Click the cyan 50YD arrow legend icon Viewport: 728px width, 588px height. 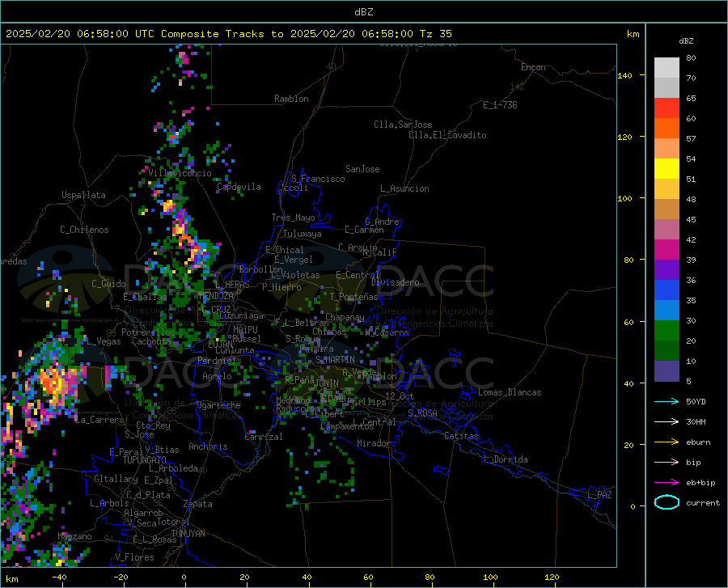tap(667, 401)
